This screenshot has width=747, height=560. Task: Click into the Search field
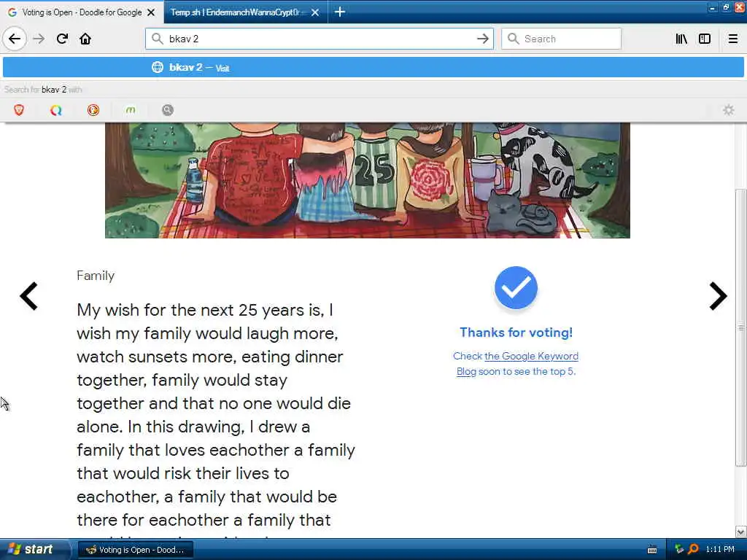561,39
